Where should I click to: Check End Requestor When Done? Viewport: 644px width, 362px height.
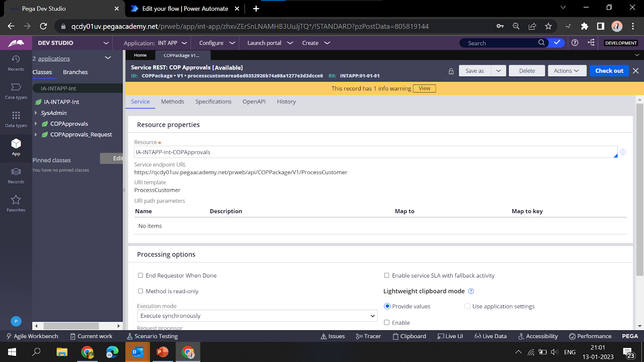click(x=140, y=276)
